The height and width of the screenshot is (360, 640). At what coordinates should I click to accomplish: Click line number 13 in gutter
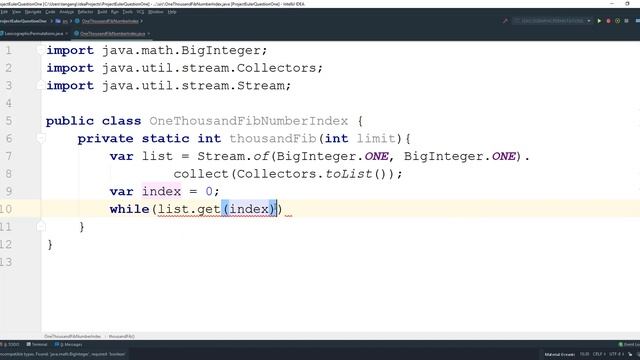coord(6,262)
